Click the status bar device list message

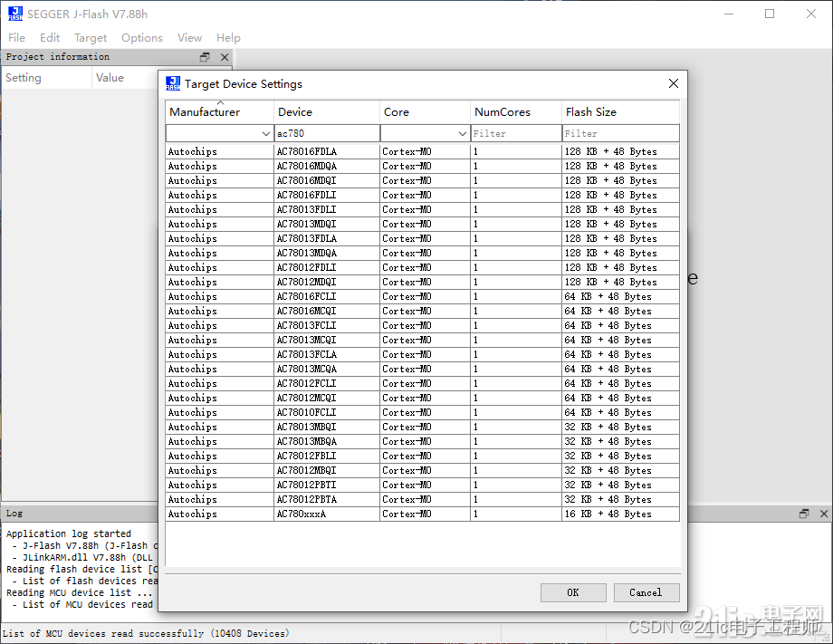[x=146, y=633]
